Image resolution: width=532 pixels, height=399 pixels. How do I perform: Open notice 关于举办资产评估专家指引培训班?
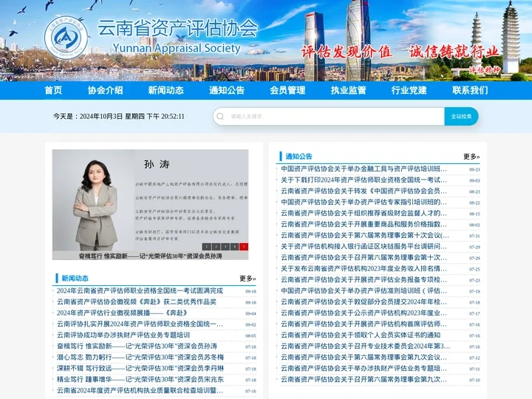click(x=364, y=202)
